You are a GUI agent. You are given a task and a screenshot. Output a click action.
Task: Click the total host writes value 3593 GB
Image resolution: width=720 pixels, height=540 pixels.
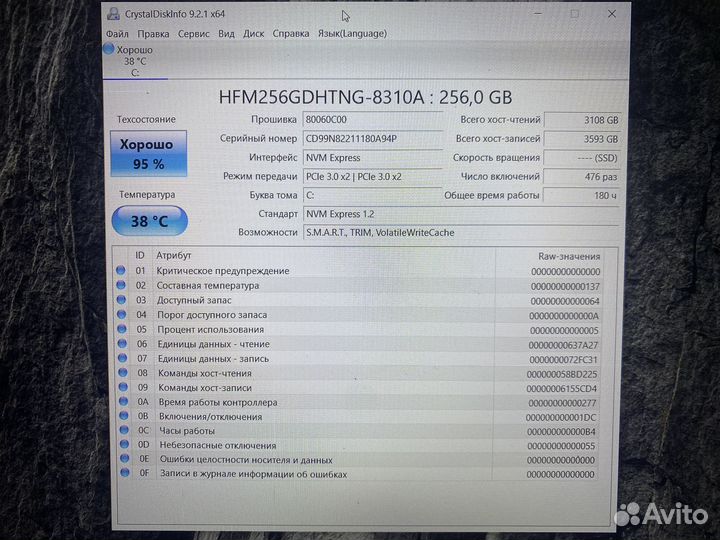tap(582, 139)
